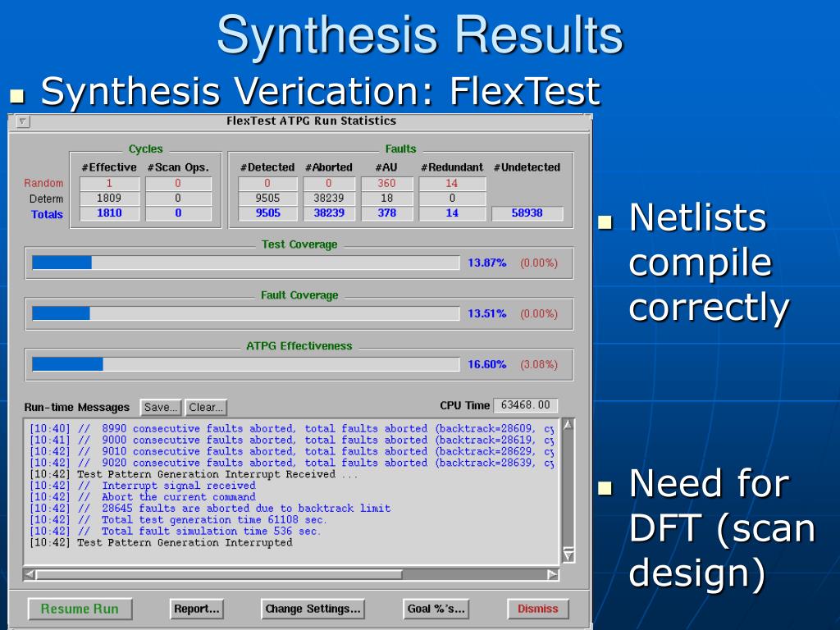
Task: Select the 'Total test generation time' message
Action: coord(178,519)
